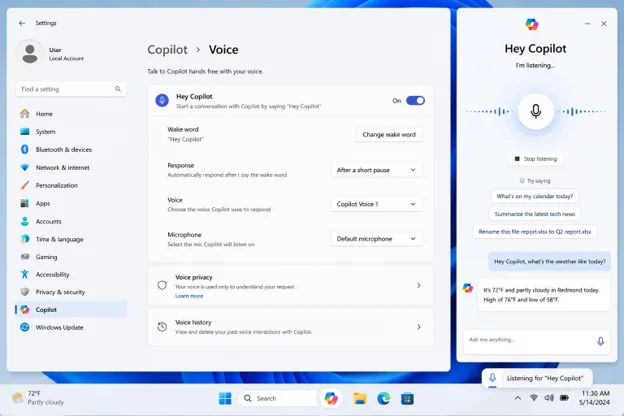This screenshot has width=624, height=416.
Task: Click the Change wake word button
Action: click(x=389, y=135)
